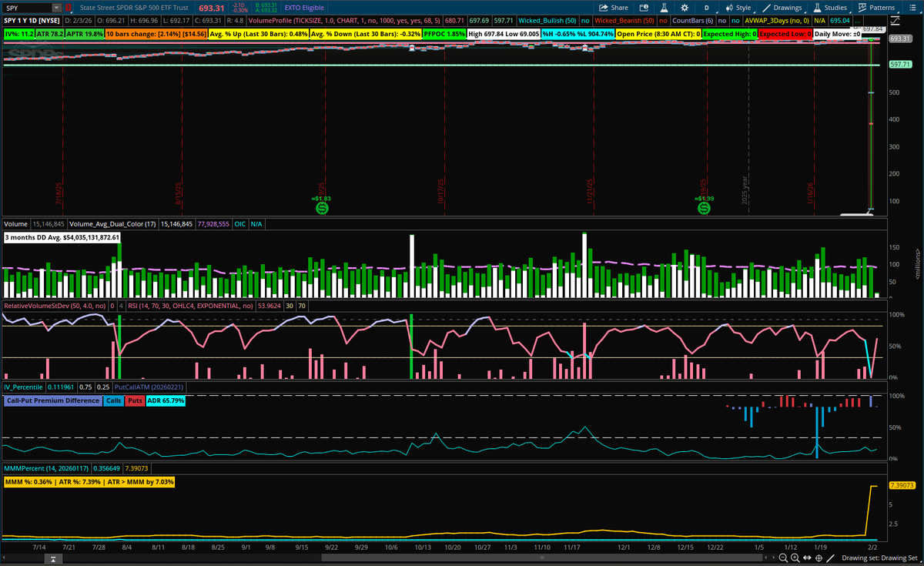Open chart settings gear icon

685,8
